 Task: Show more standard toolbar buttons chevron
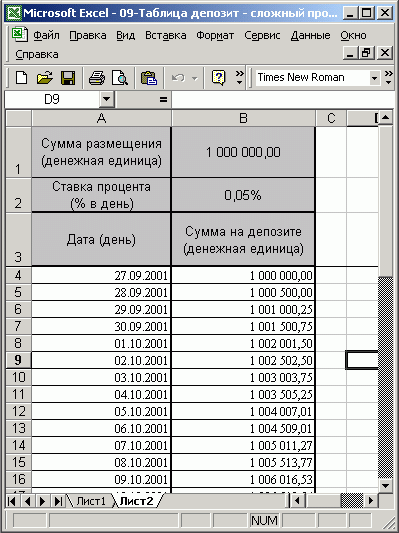point(240,78)
